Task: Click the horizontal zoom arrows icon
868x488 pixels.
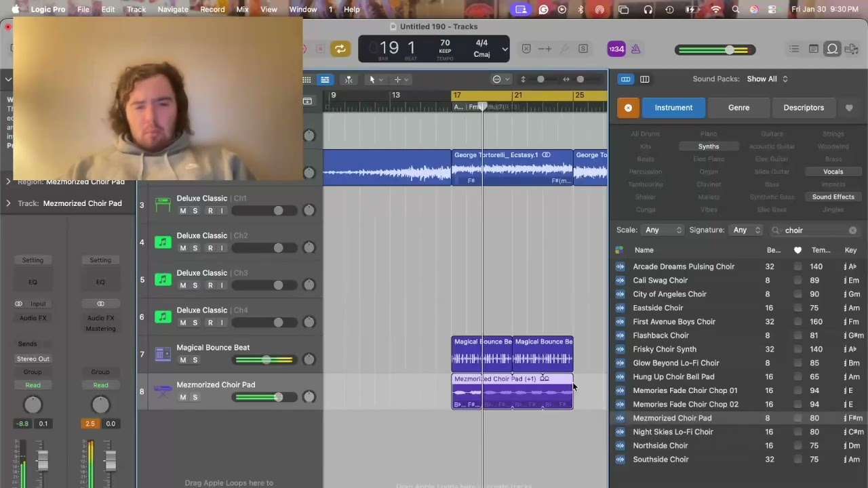Action: click(x=566, y=79)
